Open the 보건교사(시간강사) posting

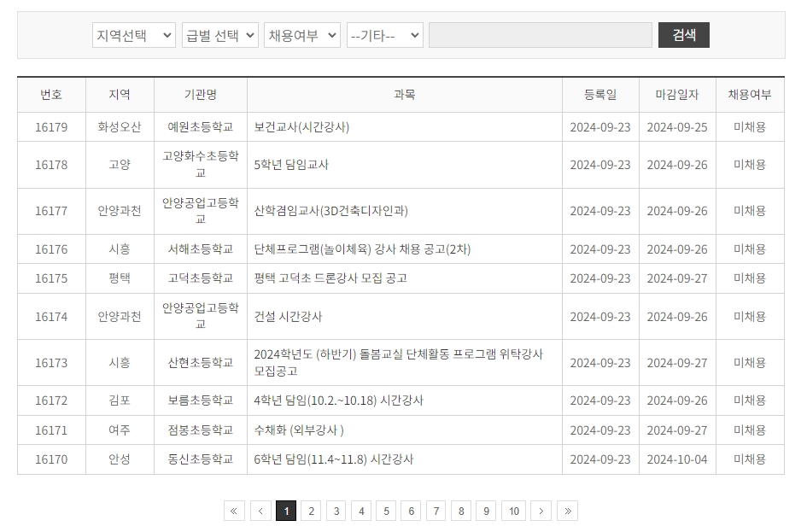click(x=301, y=127)
